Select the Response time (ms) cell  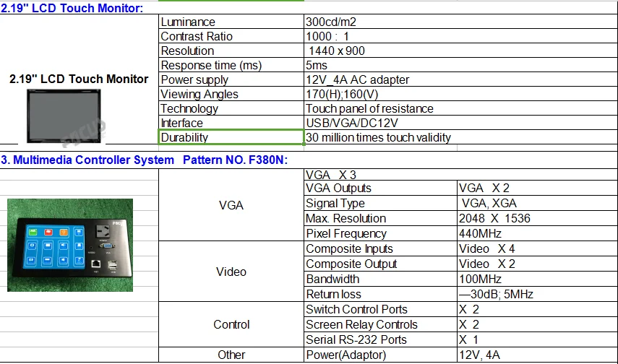[231, 65]
